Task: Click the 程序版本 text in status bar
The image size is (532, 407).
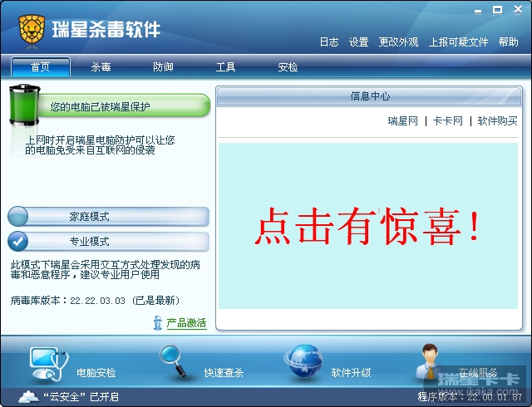Action: (x=470, y=396)
